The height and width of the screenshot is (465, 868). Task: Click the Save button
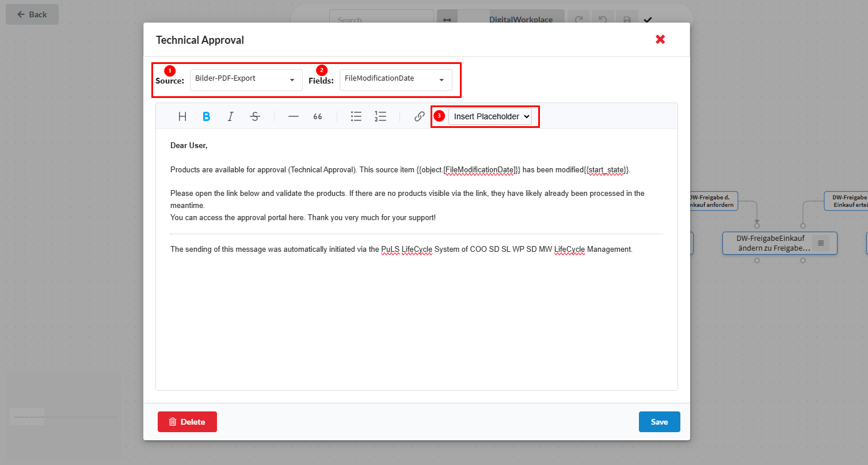pos(659,422)
